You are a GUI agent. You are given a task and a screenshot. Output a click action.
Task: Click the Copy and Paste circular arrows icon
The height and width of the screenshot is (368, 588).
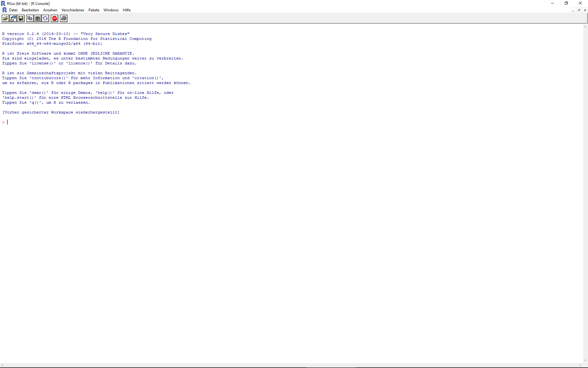coord(45,18)
